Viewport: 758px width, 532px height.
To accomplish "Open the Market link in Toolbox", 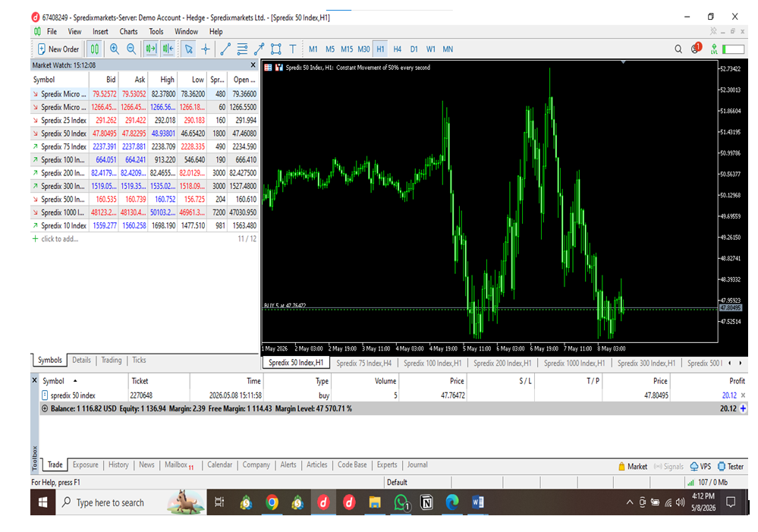I will click(633, 466).
